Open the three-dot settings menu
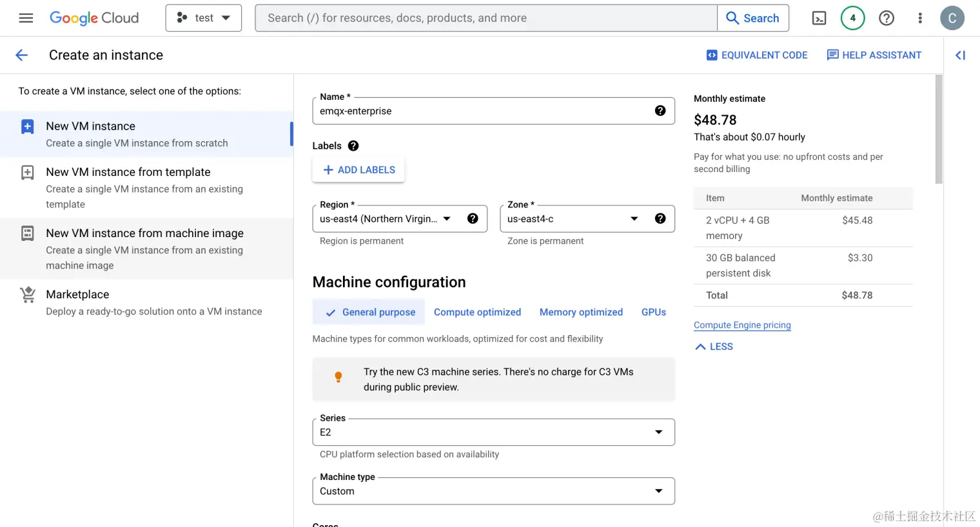This screenshot has width=980, height=527. pyautogui.click(x=920, y=18)
